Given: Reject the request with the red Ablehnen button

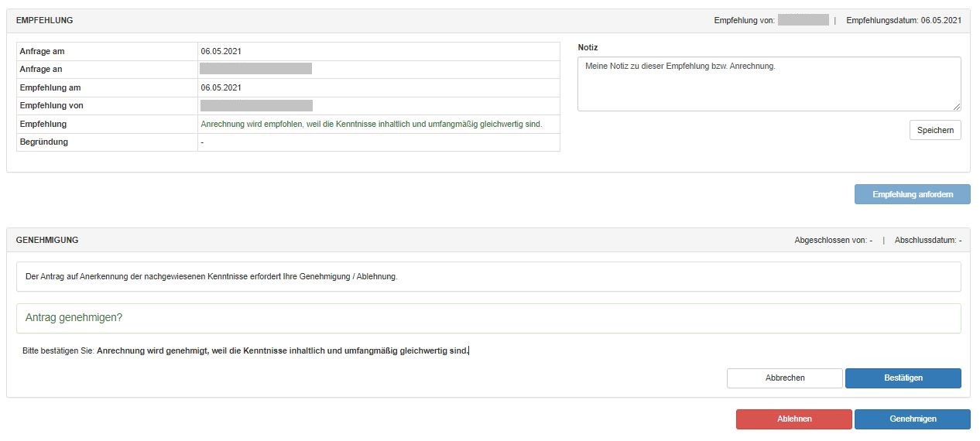Looking at the screenshot, I should (x=793, y=419).
